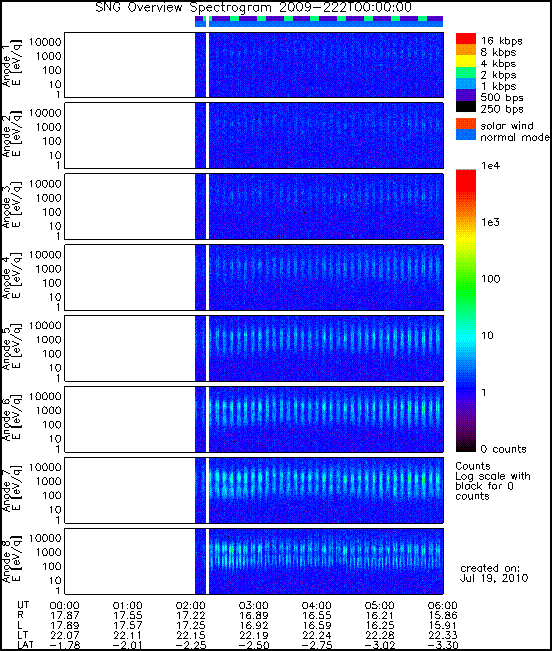The width and height of the screenshot is (552, 651).
Task: Click the Anode 7 spectrogram panel
Action: click(x=254, y=490)
